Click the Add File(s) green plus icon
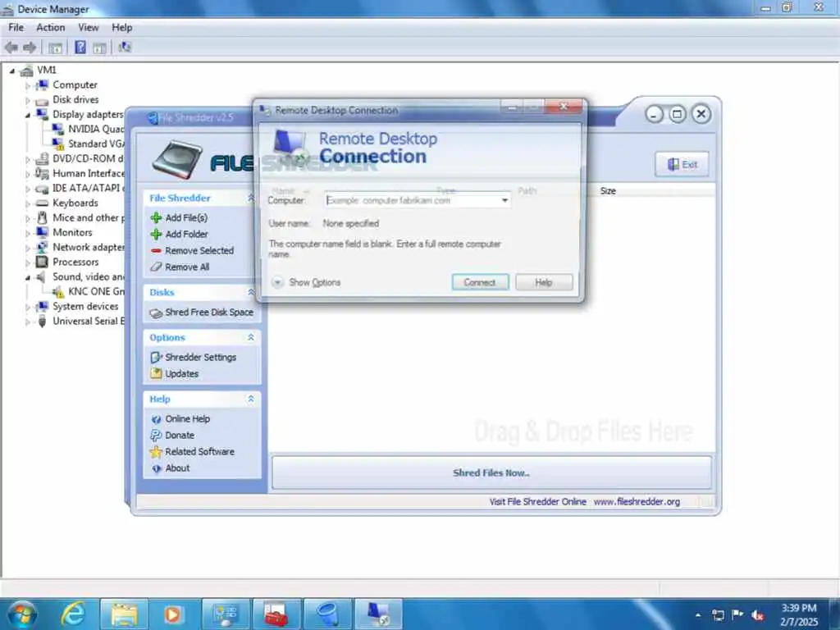The image size is (840, 630). click(156, 217)
